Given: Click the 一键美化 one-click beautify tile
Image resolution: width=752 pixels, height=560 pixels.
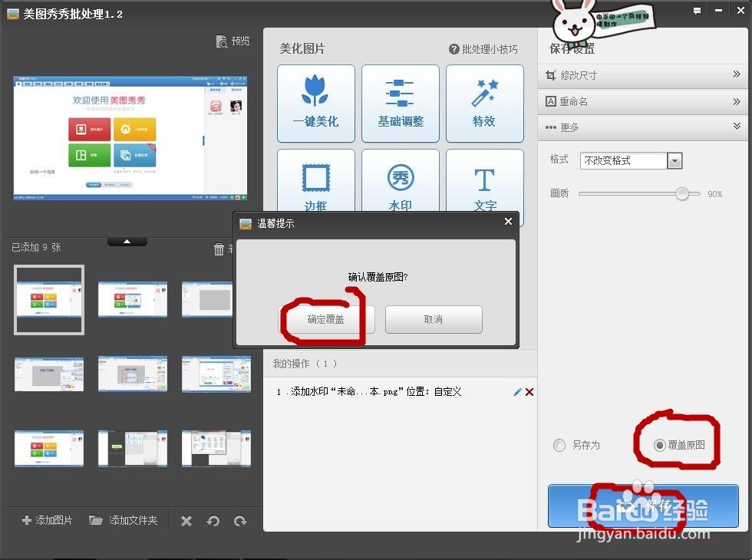Looking at the screenshot, I should click(316, 104).
